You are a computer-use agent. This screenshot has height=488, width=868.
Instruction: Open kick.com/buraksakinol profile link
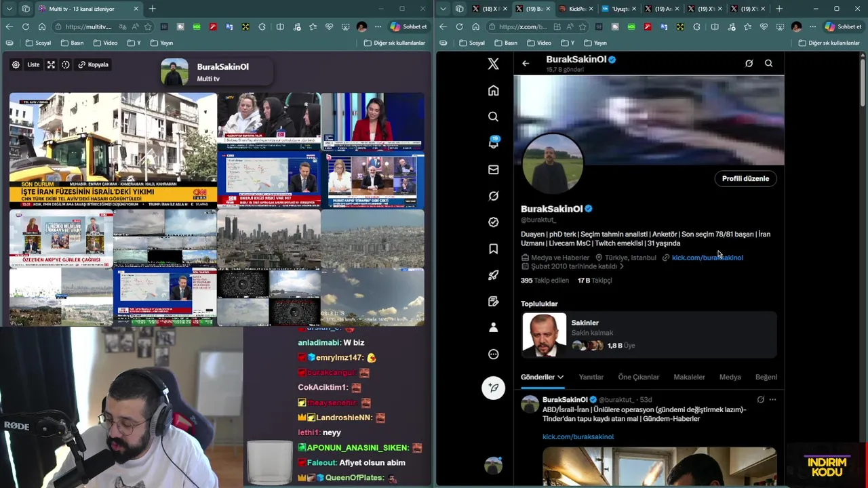pos(707,258)
